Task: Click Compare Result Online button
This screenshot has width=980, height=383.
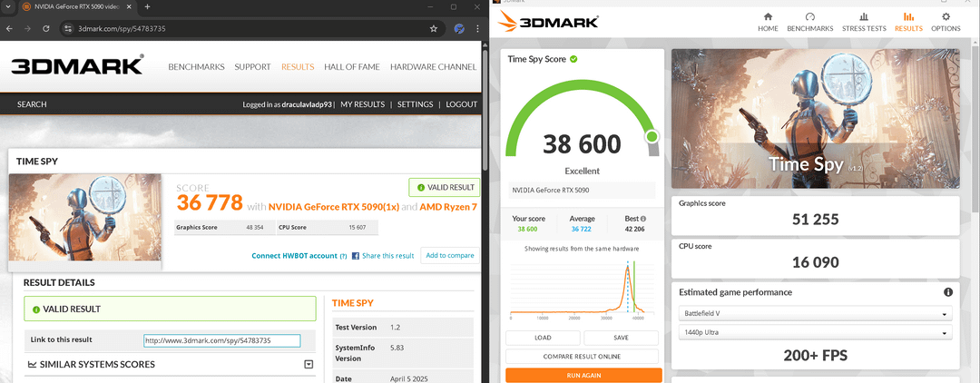Action: [582, 356]
